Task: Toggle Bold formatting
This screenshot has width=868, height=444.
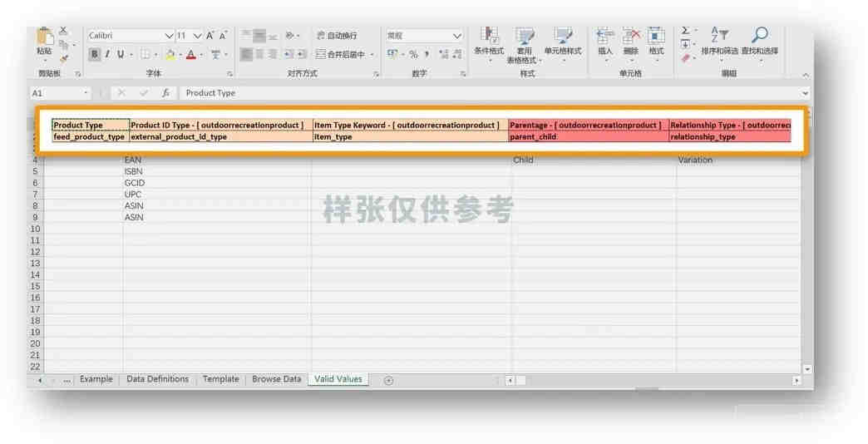Action: point(95,54)
